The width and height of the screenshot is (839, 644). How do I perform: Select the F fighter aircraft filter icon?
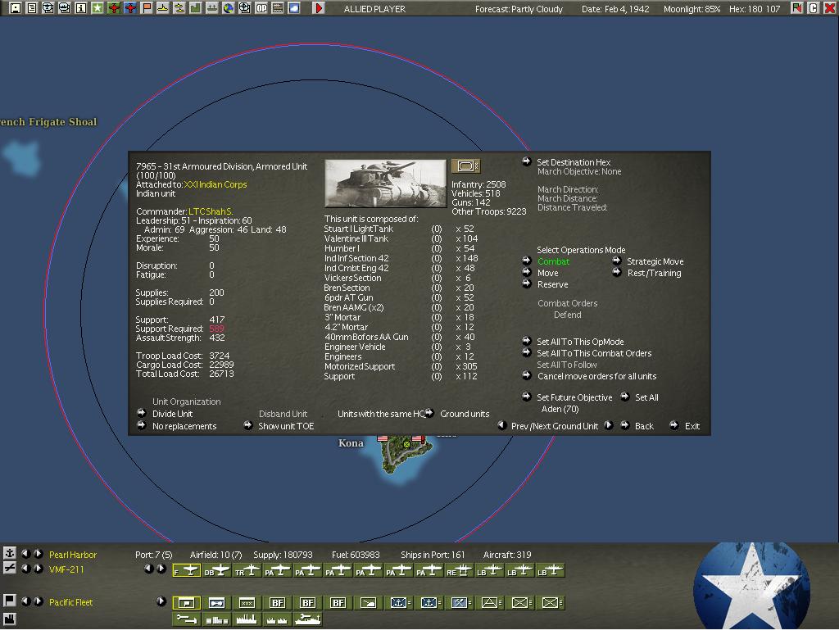pos(187,571)
